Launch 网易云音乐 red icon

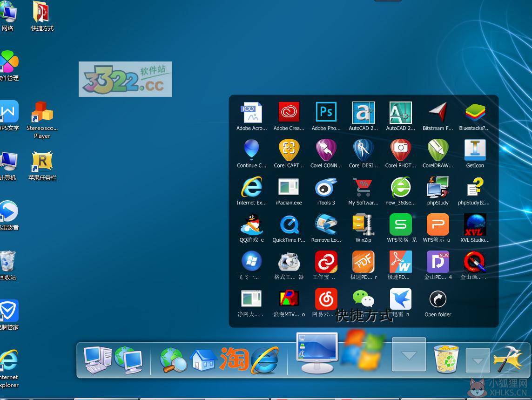pos(326,299)
